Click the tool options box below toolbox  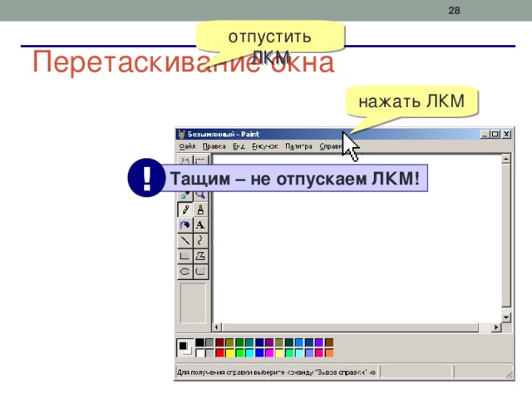point(193,303)
